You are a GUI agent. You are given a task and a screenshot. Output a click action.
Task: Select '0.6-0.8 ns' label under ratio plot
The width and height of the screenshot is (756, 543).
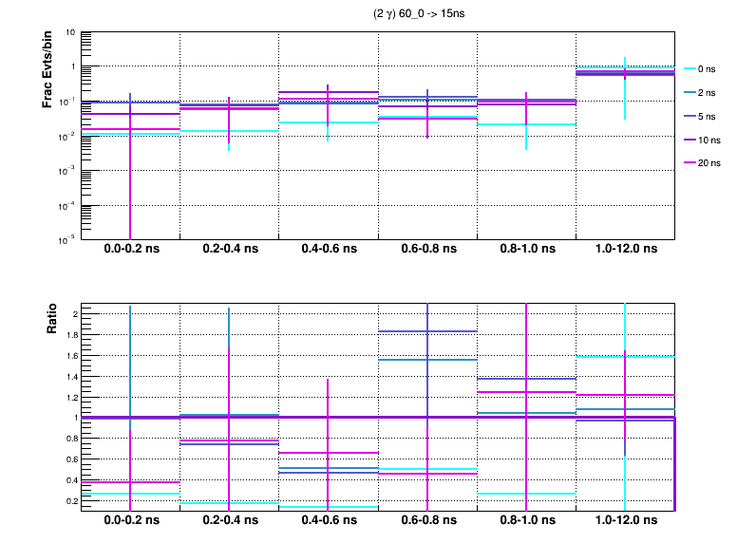click(425, 521)
